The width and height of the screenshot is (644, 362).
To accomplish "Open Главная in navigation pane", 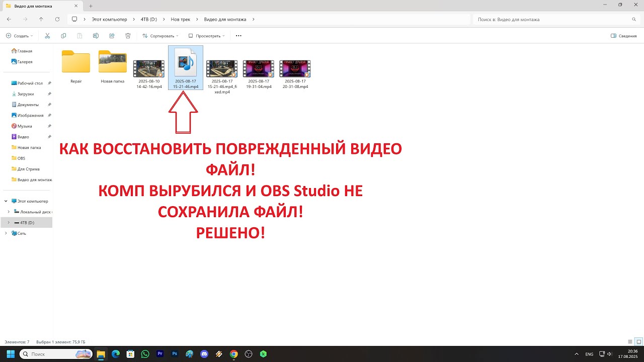I will tap(22, 51).
